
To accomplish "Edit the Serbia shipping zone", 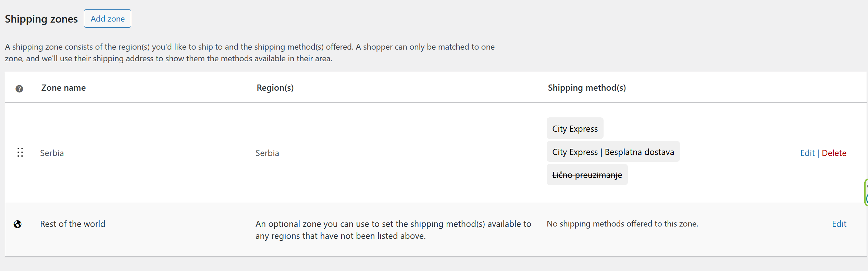I will pyautogui.click(x=807, y=153).
